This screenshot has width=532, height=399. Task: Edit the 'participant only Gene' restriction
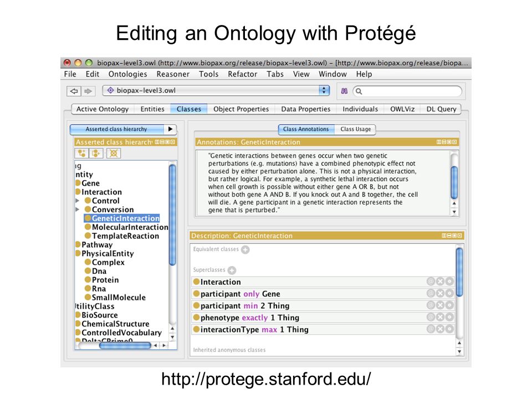(449, 293)
